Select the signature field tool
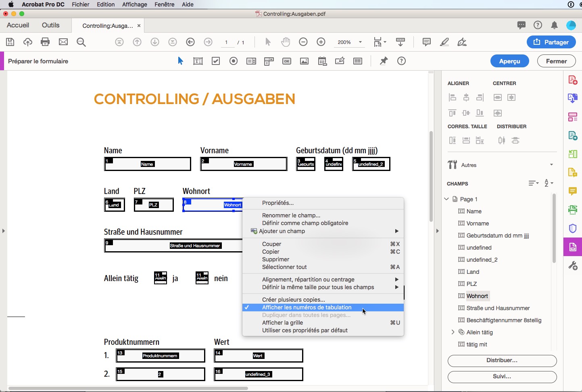 click(x=340, y=61)
